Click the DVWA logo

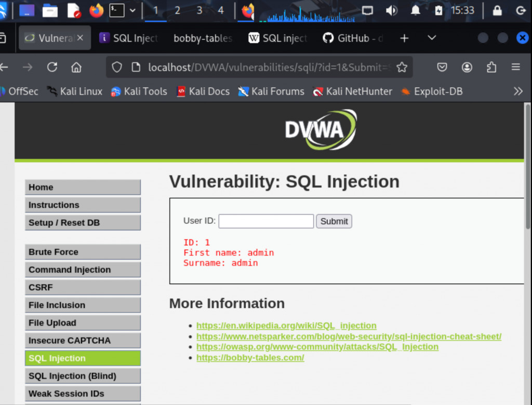321,130
